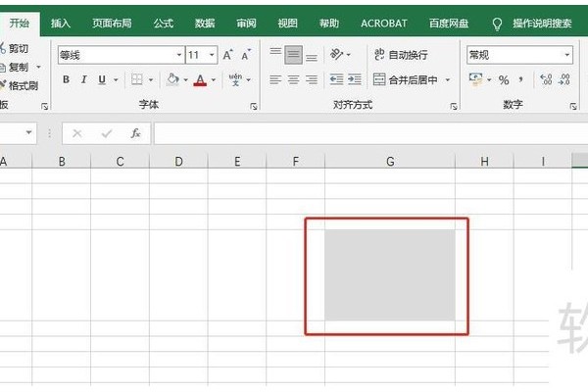Open the 百度网盘 tab

click(x=449, y=24)
